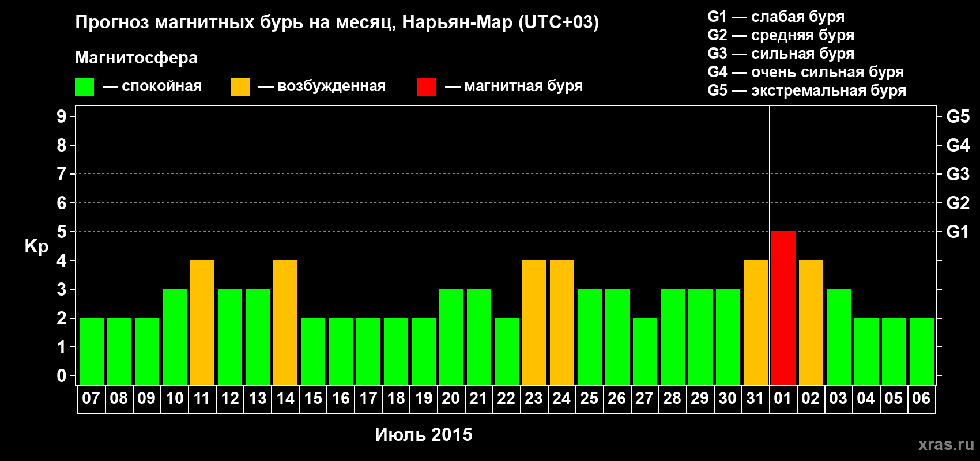Click the Kp axis title
Screen dimensions: 980x461
pos(36,247)
